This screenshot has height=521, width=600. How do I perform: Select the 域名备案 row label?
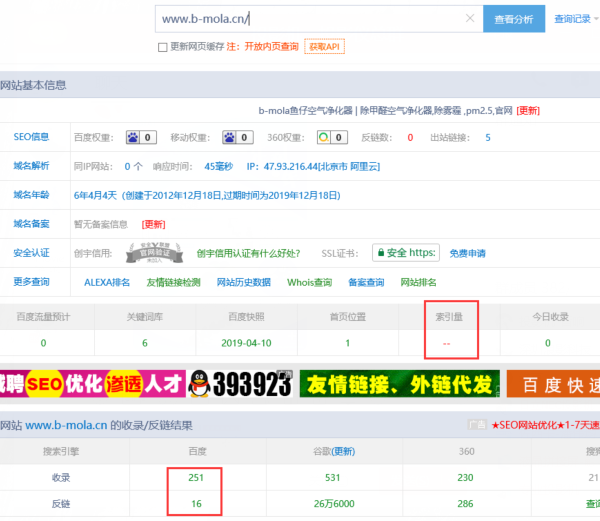[x=31, y=224]
